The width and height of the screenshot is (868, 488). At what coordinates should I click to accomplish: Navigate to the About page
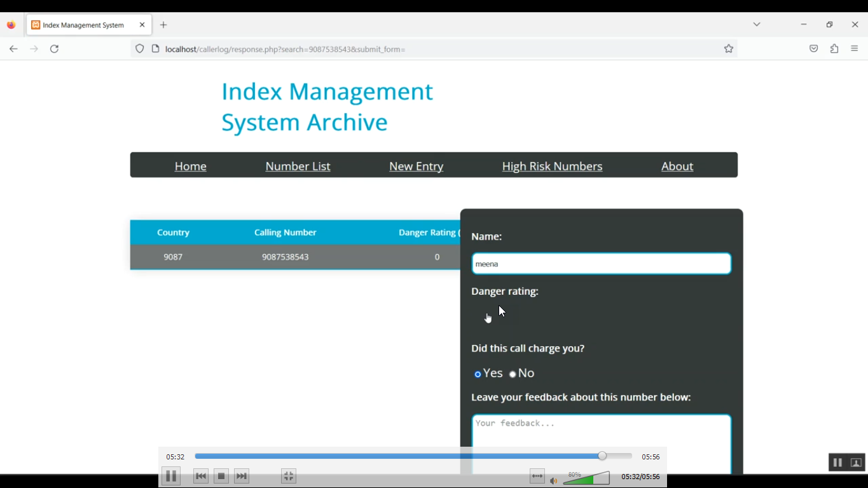pyautogui.click(x=677, y=166)
